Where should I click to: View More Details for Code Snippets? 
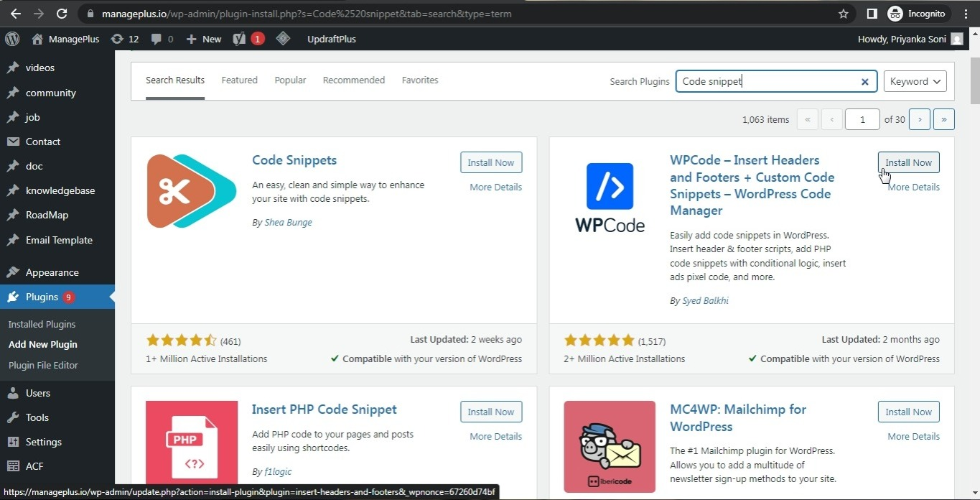495,187
